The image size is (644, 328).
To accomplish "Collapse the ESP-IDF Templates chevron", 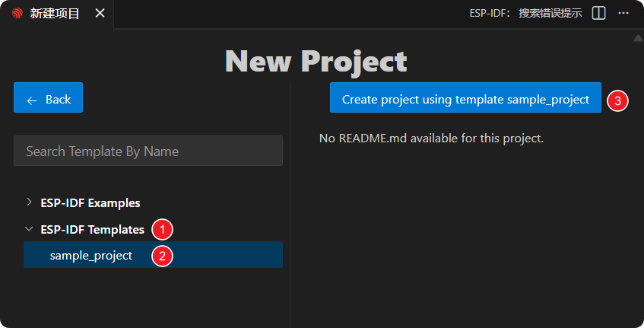I will (29, 228).
